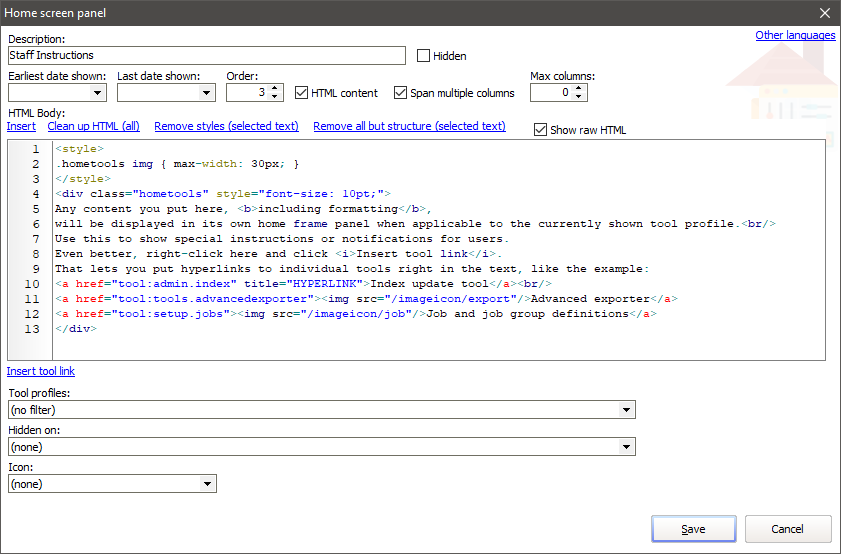Click Remove all but structure link
Screen dimensions: 841x554
(409, 127)
